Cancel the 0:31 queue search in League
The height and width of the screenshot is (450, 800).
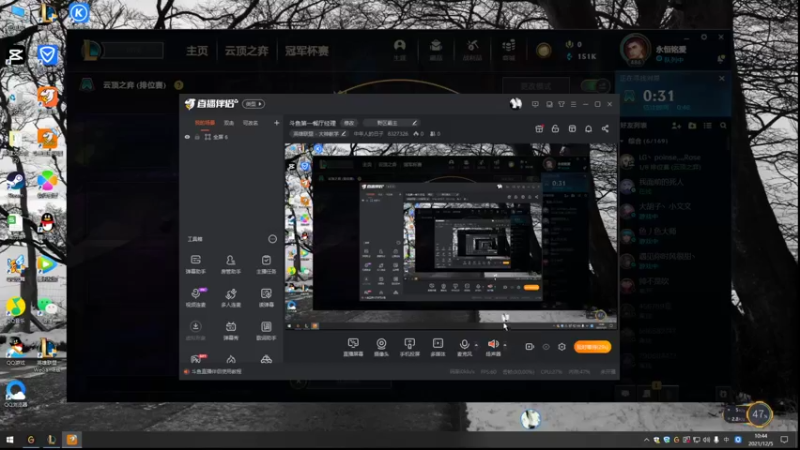coord(721,79)
